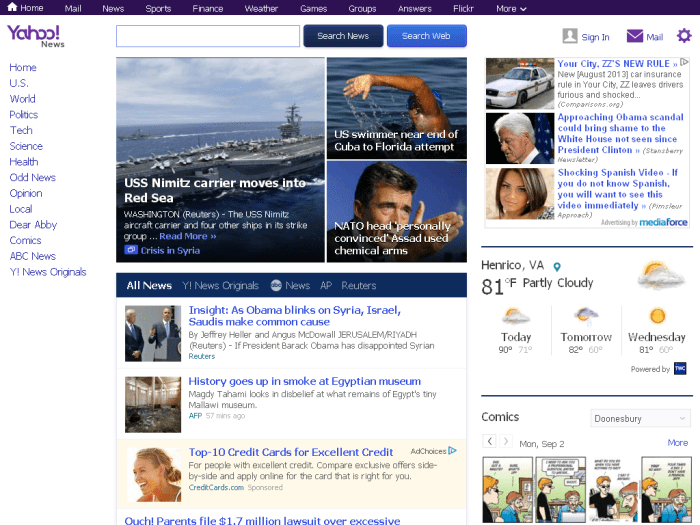Viewport: 700px width, 525px height.
Task: Open Weather in top navigation bar
Action: tap(261, 8)
